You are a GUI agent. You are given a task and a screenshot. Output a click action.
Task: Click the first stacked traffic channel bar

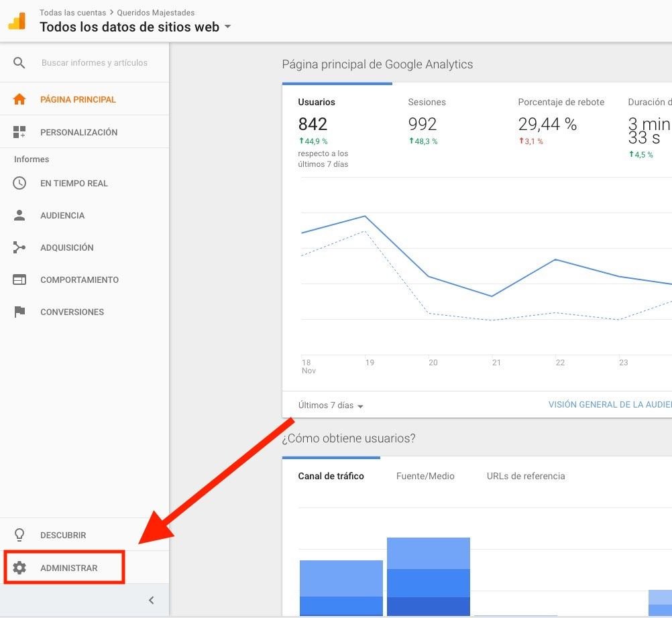pos(341,588)
